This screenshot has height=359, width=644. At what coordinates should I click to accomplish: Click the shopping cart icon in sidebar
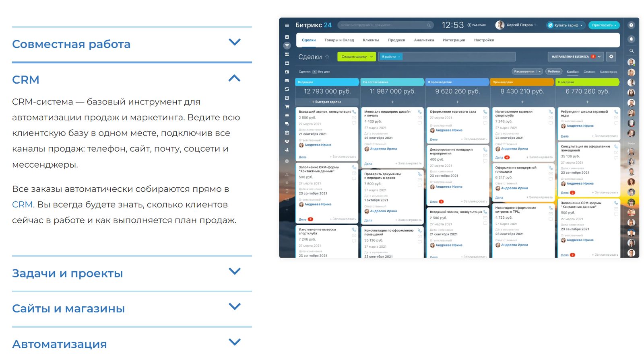(x=287, y=107)
